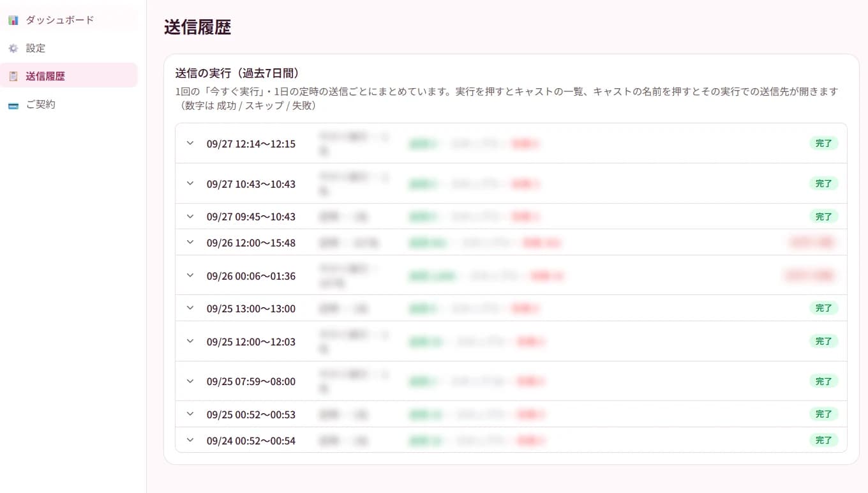Click the 09/25 07:59～08:00 timestamp text

pyautogui.click(x=251, y=381)
